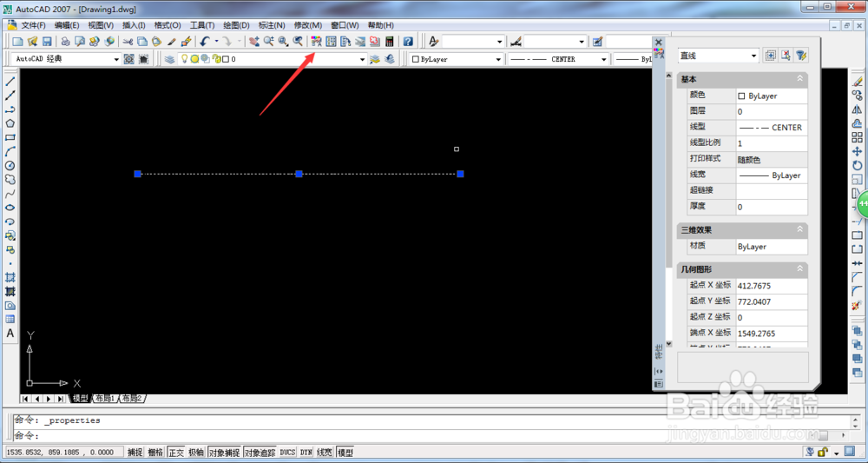Click the Undo arrow icon

click(x=205, y=42)
